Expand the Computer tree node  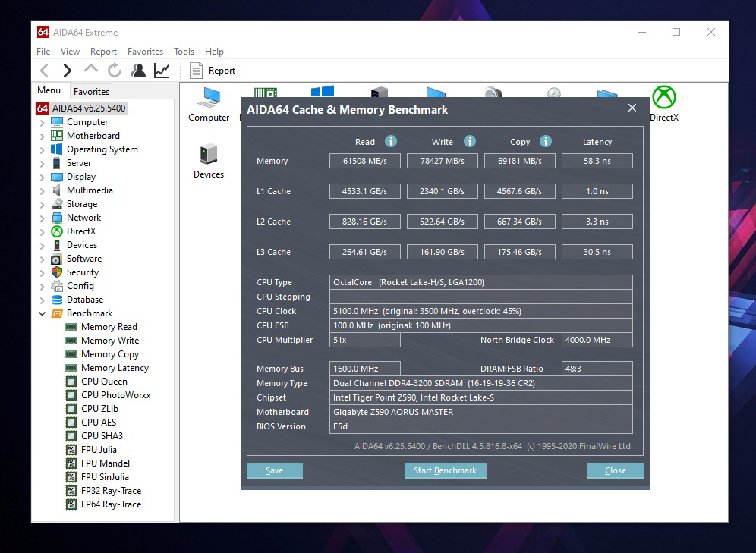click(43, 123)
